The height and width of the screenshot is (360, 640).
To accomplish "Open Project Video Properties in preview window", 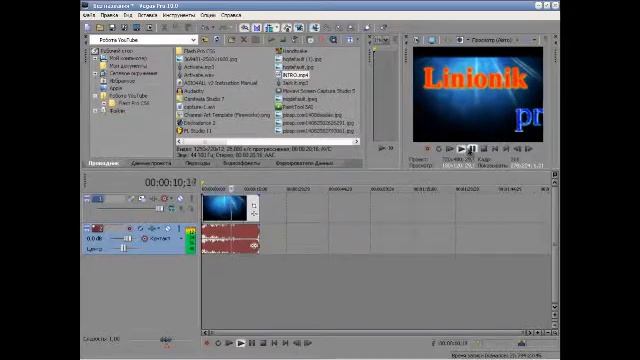I will click(417, 40).
